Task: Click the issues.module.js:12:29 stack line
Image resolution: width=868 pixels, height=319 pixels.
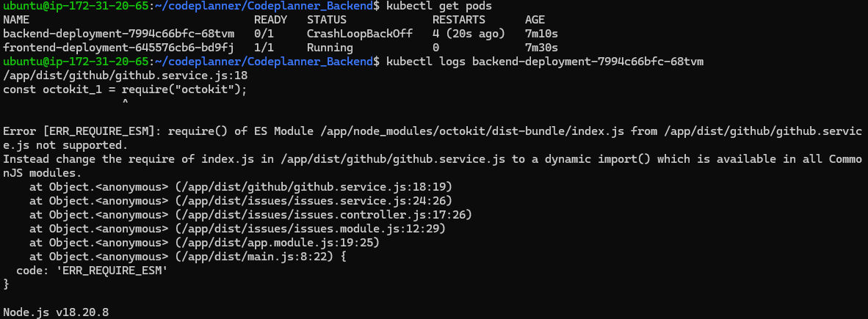Action: (x=237, y=228)
